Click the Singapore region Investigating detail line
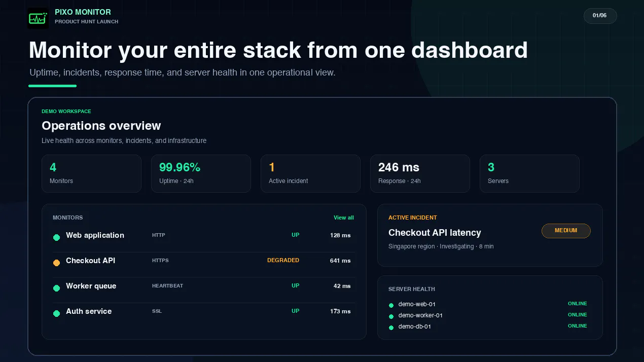 click(x=441, y=246)
